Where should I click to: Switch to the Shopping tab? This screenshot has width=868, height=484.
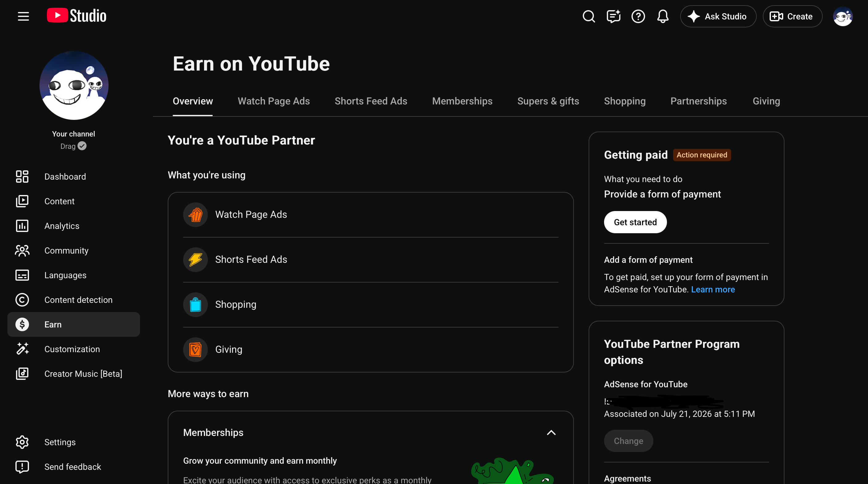coord(625,101)
